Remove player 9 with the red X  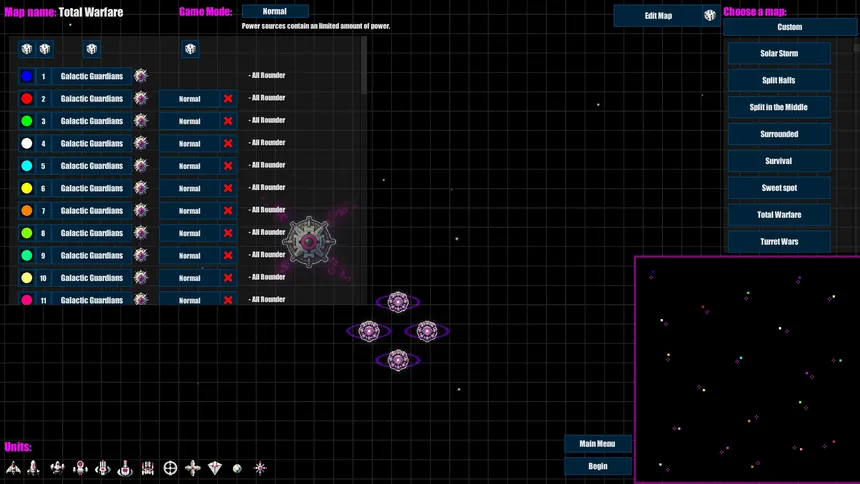pos(228,256)
